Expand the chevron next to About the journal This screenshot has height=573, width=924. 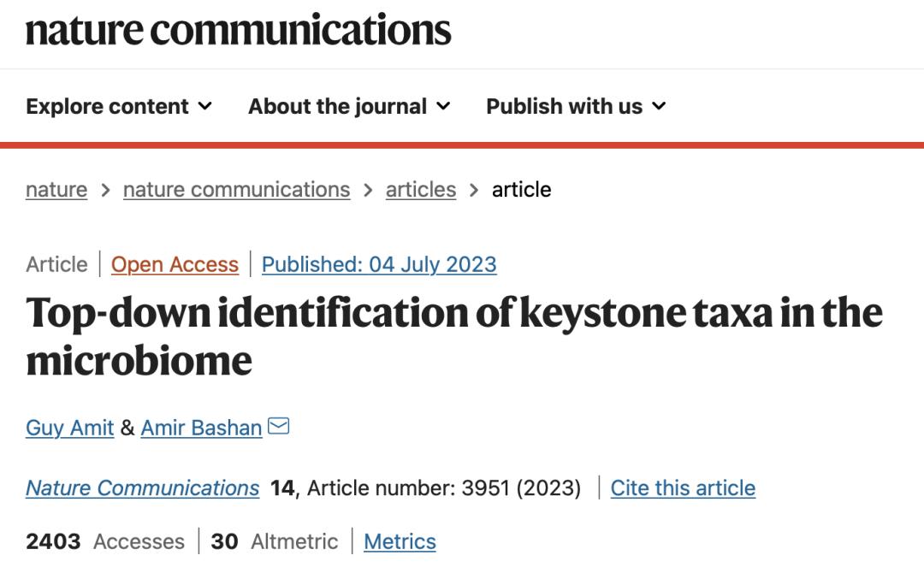click(443, 106)
